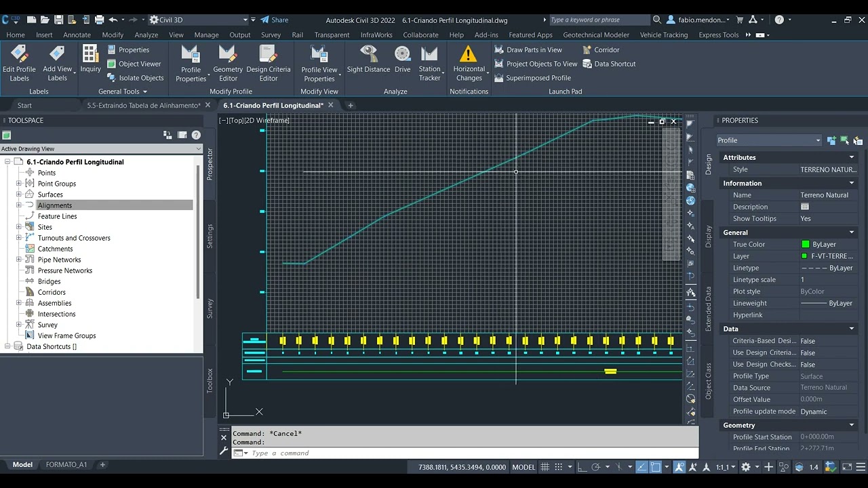Open Profile Properties in ribbon
868x488 pixels.
point(191,64)
